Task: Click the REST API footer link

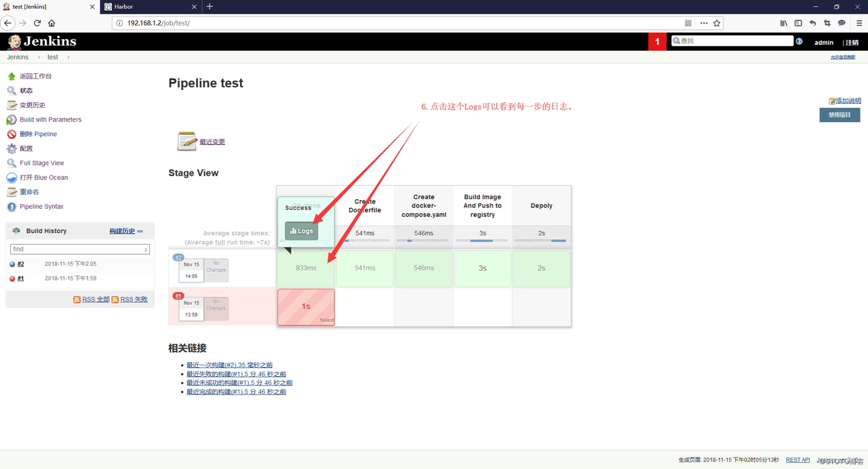Action: [x=797, y=460]
